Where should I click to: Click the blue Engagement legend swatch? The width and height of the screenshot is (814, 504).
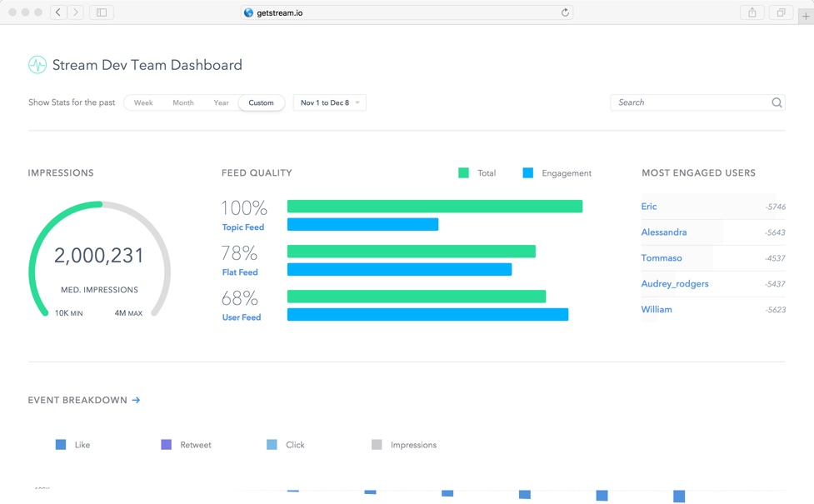tap(527, 173)
